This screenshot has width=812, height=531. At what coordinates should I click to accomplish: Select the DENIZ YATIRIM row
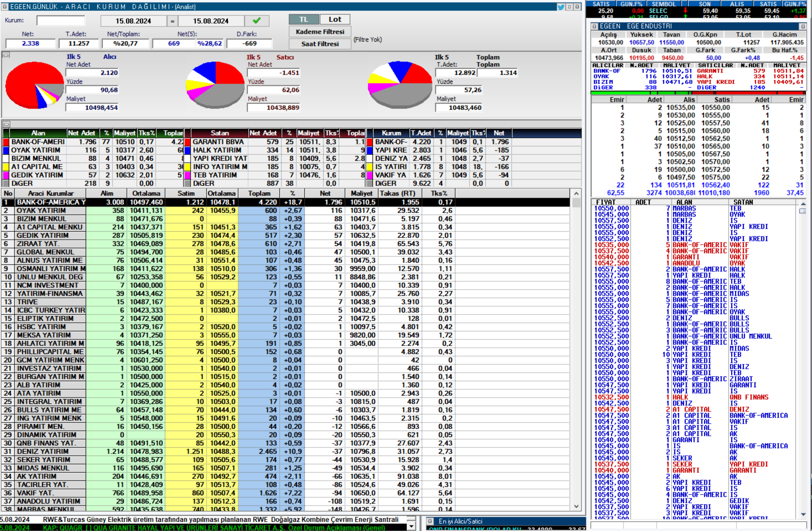click(x=286, y=452)
